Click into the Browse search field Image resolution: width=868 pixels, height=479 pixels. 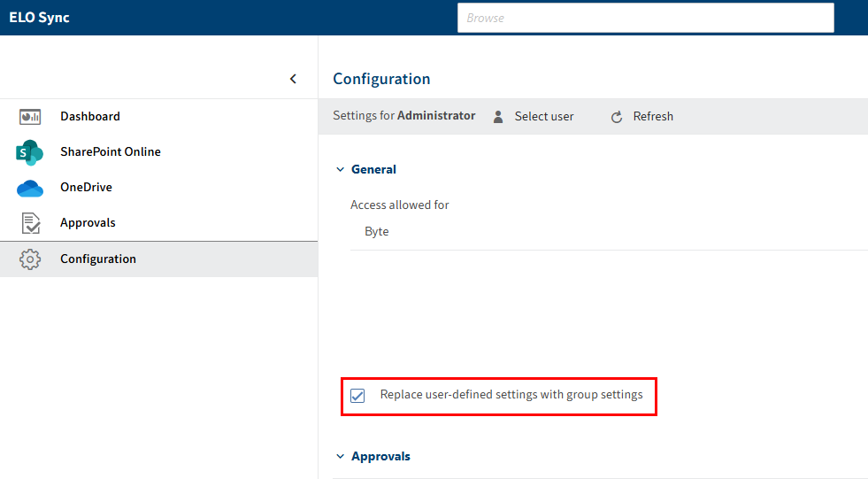[645, 18]
